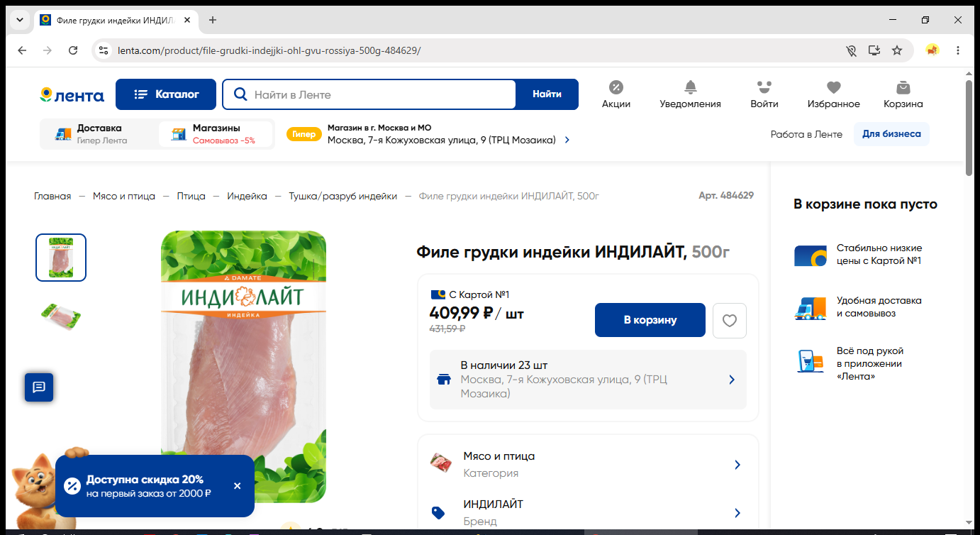Click the store icon in availability box

pyautogui.click(x=444, y=380)
